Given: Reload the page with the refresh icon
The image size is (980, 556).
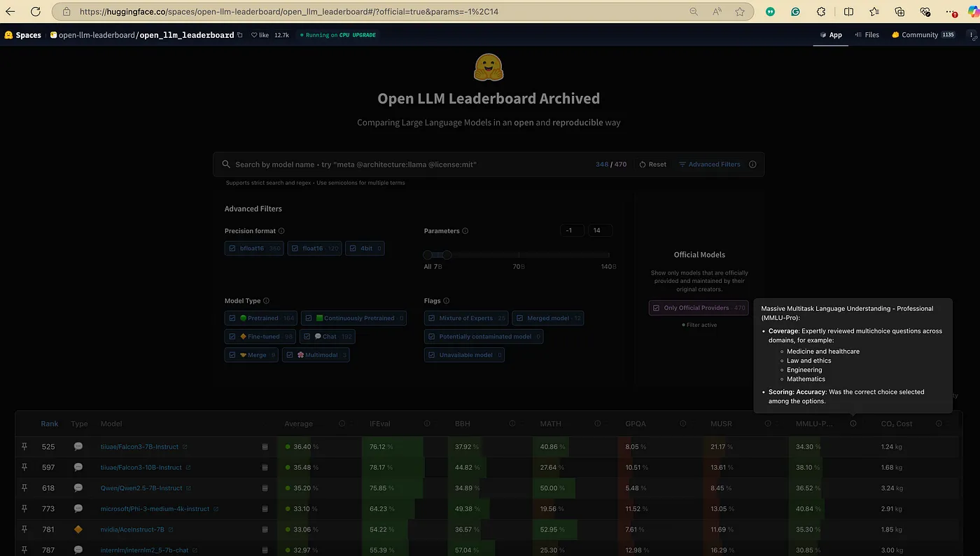Looking at the screenshot, I should pos(36,12).
